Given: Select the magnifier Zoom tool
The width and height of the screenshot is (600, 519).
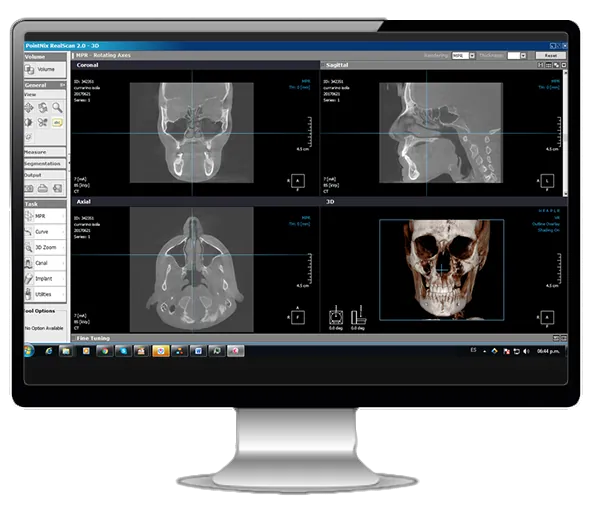Looking at the screenshot, I should point(57,108).
